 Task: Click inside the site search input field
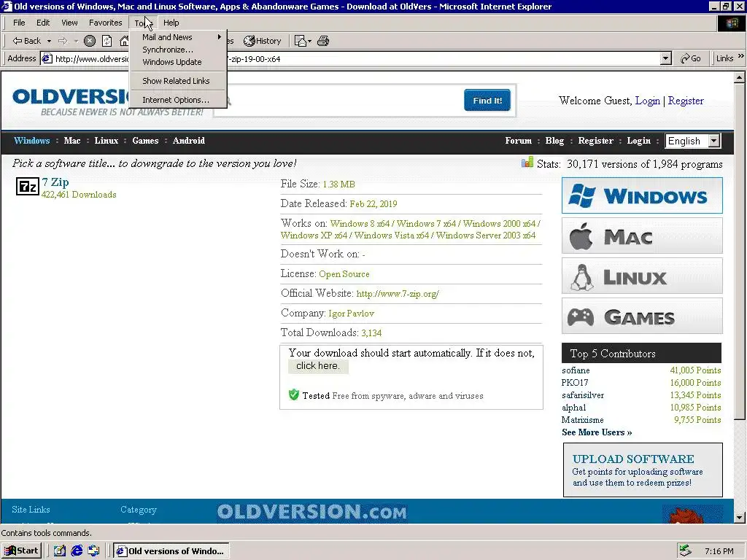coord(338,101)
